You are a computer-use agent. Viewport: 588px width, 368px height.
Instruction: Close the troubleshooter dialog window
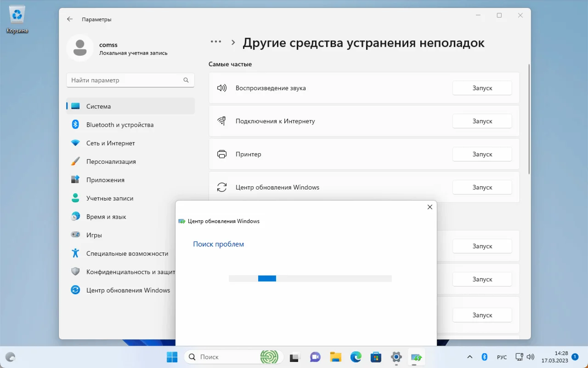[x=430, y=207]
